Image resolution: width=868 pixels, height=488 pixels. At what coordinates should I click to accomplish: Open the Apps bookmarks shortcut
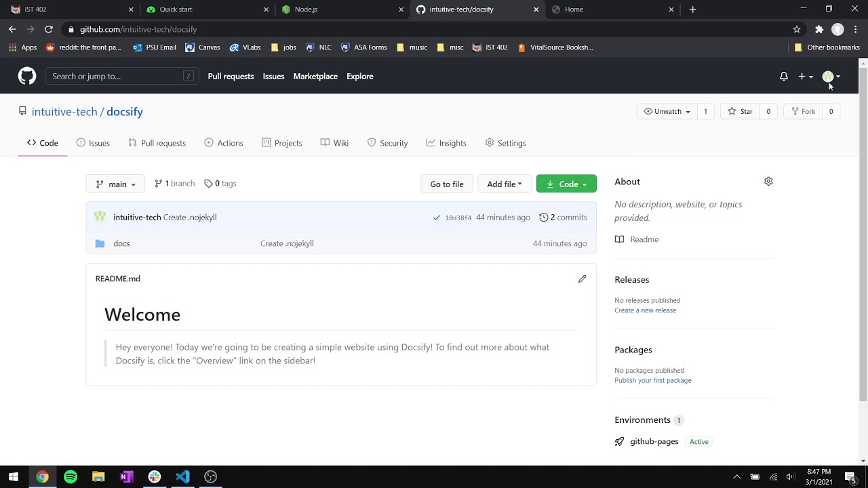tap(22, 47)
